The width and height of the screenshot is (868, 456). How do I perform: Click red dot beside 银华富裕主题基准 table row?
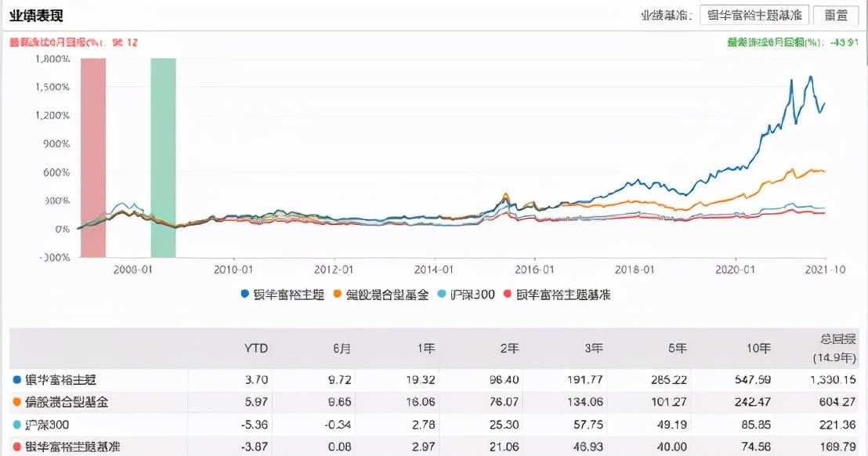pos(16,446)
